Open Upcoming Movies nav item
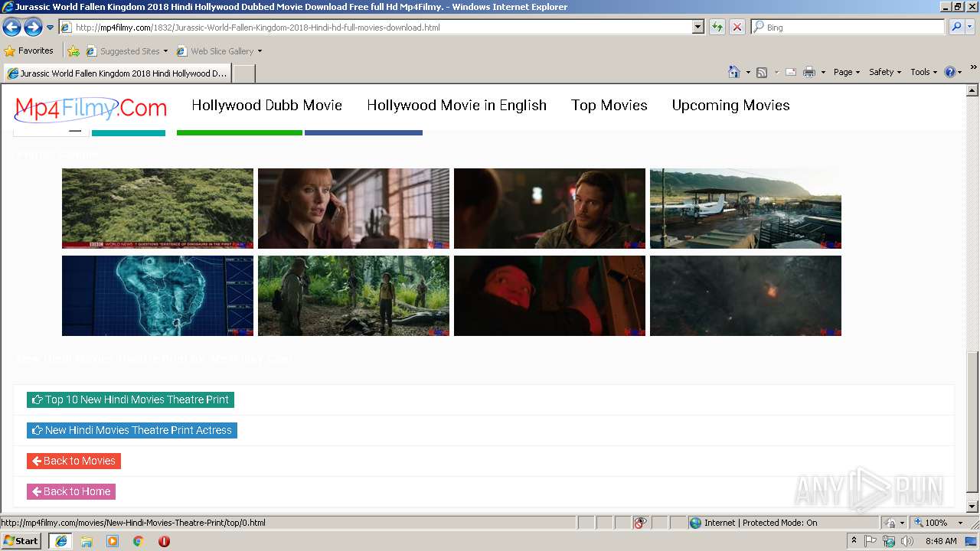This screenshot has width=980, height=551. coord(731,106)
